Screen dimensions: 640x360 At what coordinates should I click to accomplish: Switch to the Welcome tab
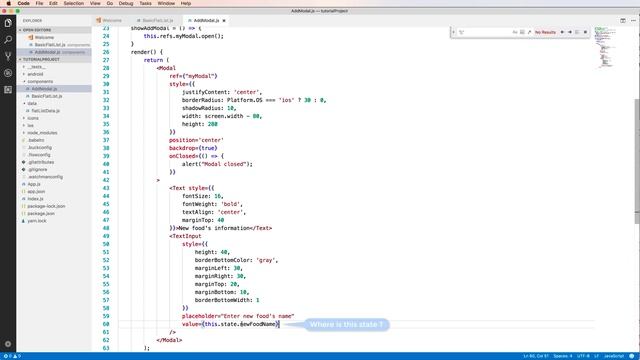point(109,20)
